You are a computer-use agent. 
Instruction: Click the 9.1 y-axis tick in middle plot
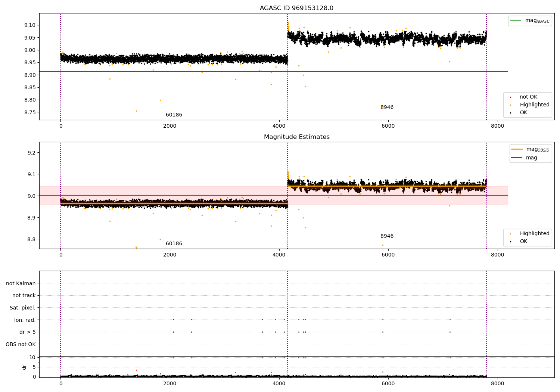(31, 174)
